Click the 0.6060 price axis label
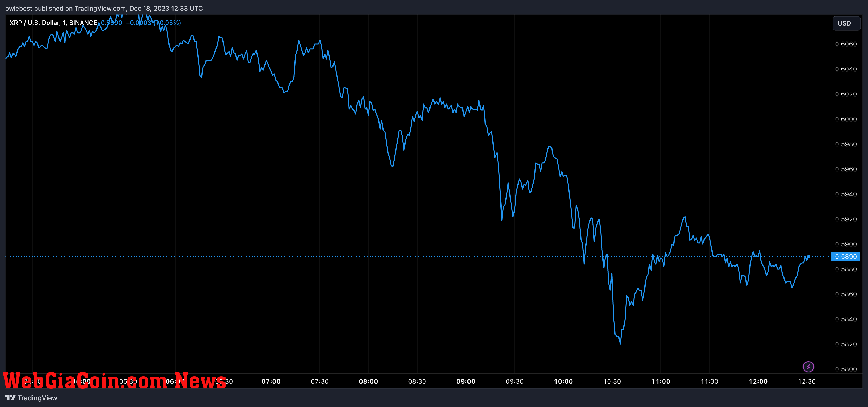The image size is (868, 407). click(x=846, y=44)
